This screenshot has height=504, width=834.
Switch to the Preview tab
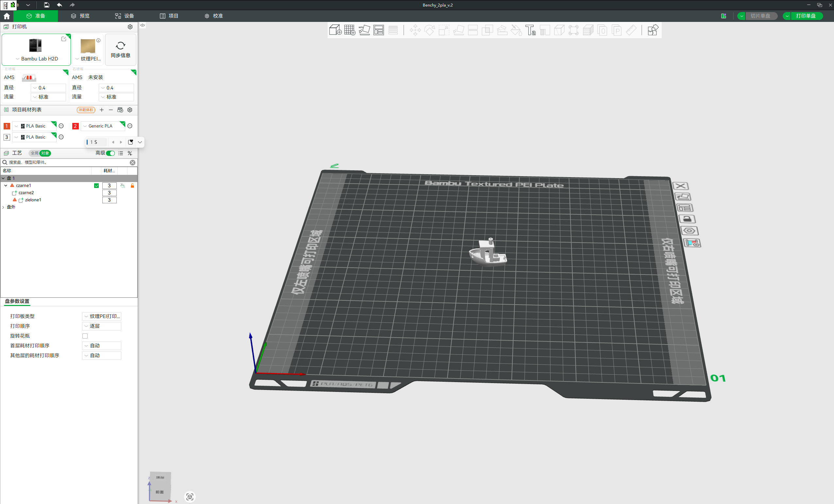click(x=80, y=16)
